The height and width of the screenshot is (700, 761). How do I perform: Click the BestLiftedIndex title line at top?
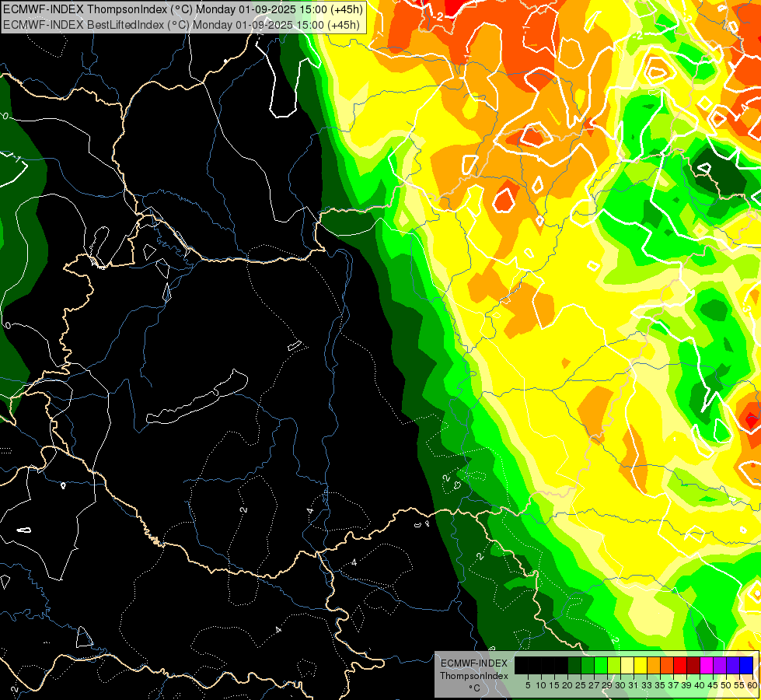point(182,24)
